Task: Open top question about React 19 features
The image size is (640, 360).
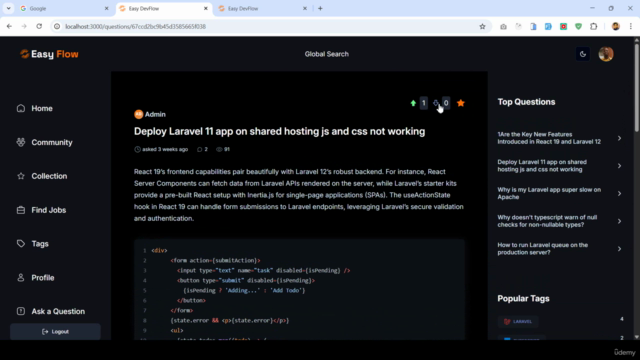Action: pos(549,138)
